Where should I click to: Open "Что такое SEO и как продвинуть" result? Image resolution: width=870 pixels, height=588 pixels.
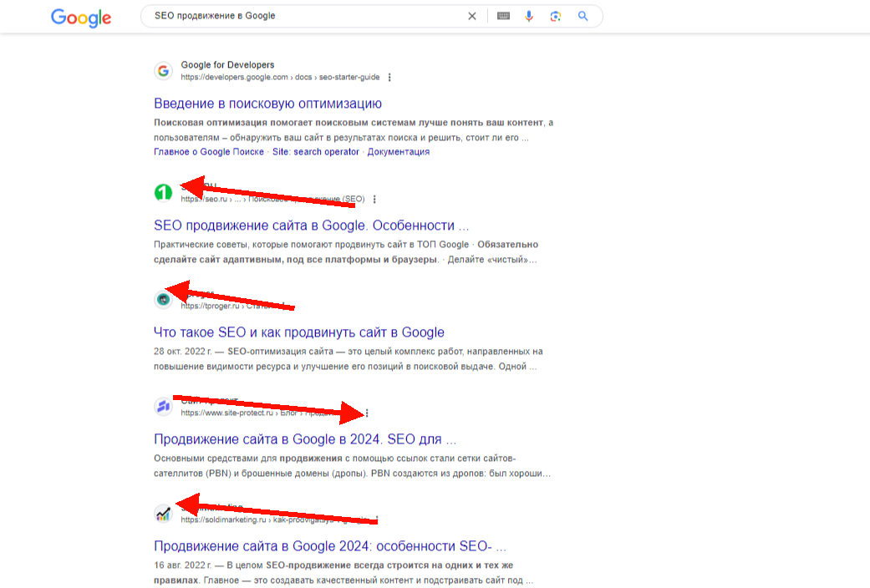tap(298, 332)
